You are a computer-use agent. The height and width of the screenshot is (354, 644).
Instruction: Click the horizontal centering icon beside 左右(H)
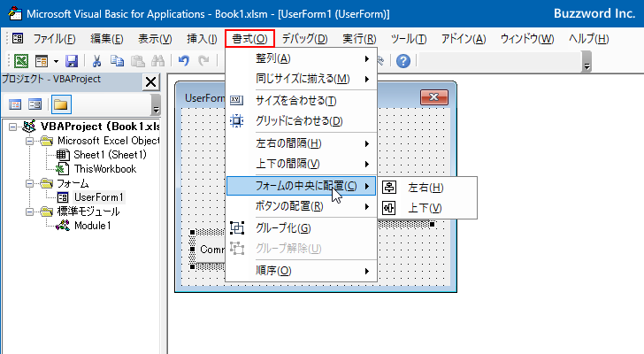(x=389, y=188)
